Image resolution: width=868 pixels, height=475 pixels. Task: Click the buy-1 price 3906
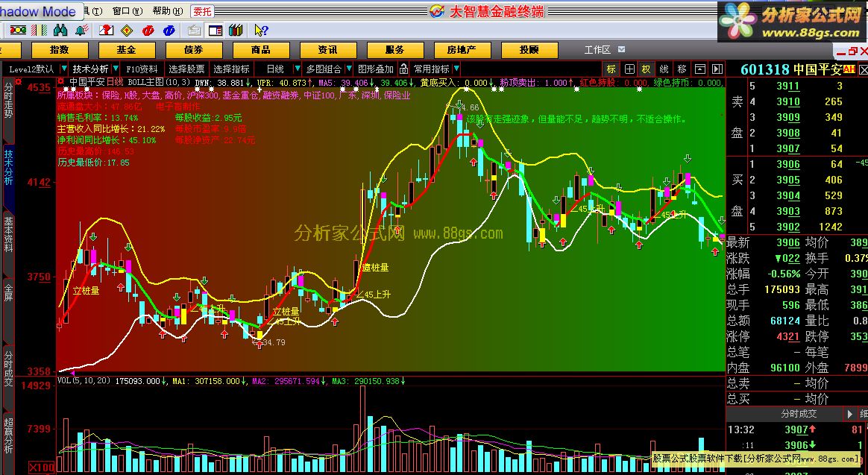click(x=787, y=164)
